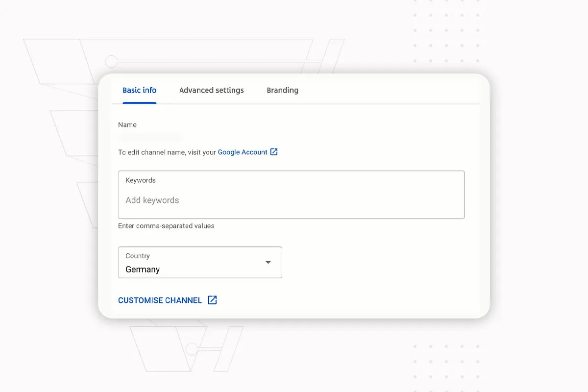Click the open-in-new icon after CUSTOMISE CHANNEL
588x392 pixels.
pos(212,300)
